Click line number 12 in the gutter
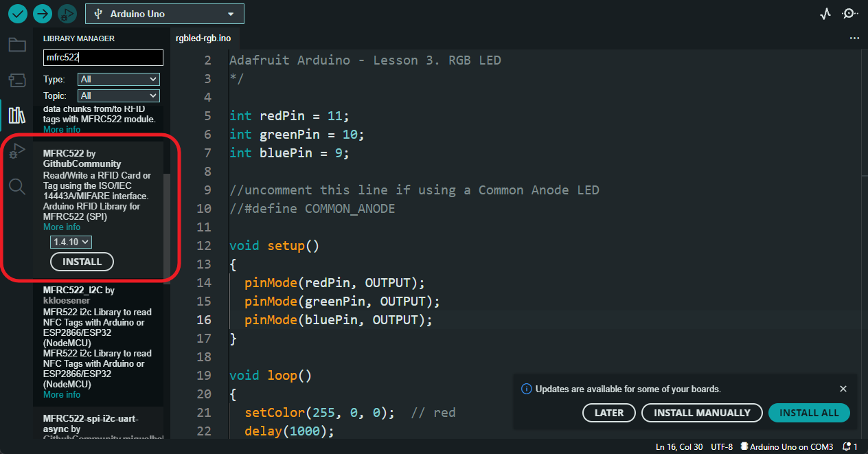 tap(204, 246)
